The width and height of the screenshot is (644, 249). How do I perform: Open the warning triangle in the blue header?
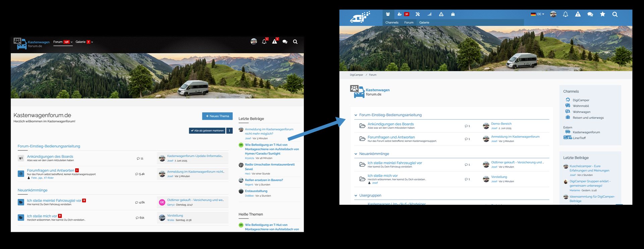point(578,14)
